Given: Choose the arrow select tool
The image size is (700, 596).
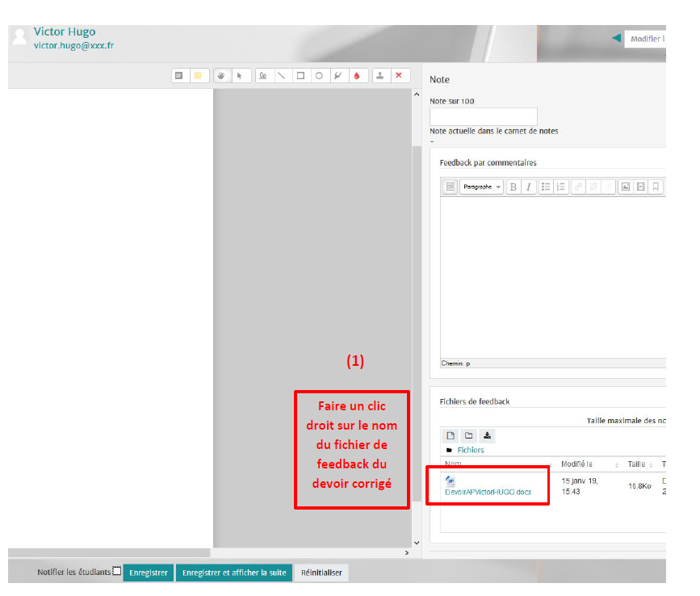Looking at the screenshot, I should click(240, 76).
